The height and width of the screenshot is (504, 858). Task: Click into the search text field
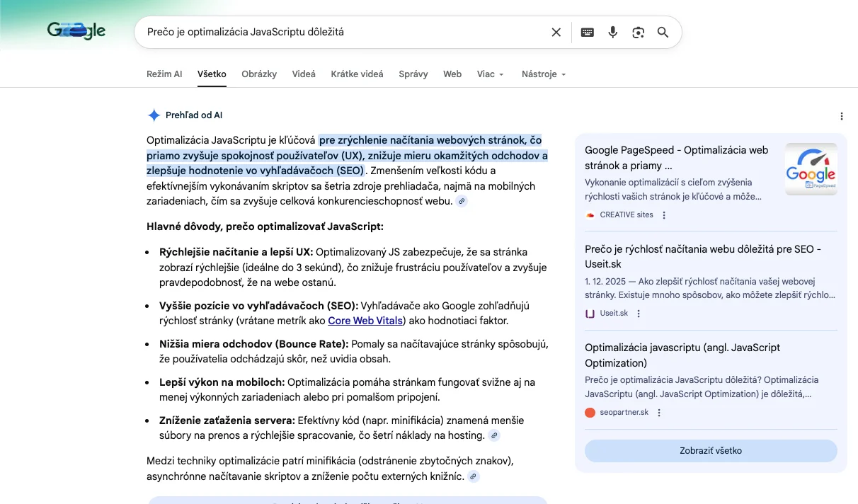[340, 32]
